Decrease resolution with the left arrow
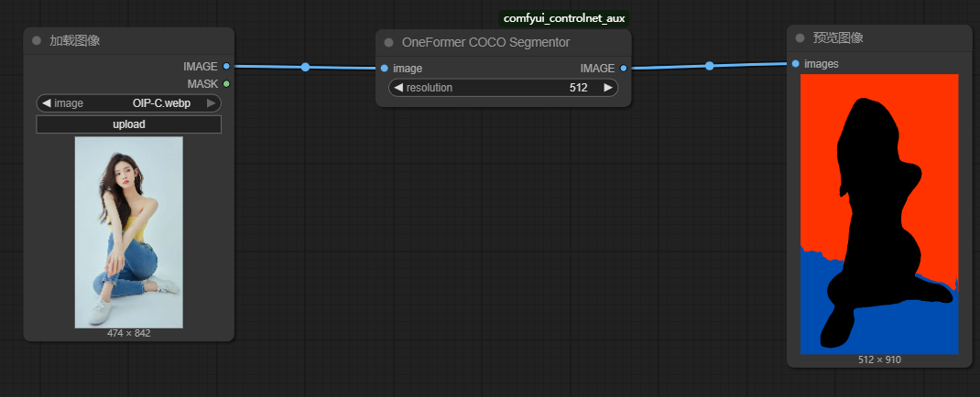The height and width of the screenshot is (397, 980). tap(398, 88)
